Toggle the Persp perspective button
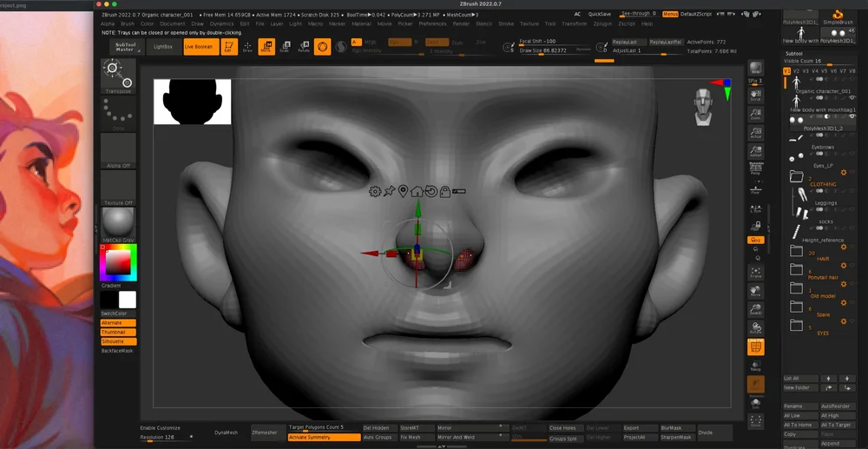868x449 pixels. click(756, 170)
